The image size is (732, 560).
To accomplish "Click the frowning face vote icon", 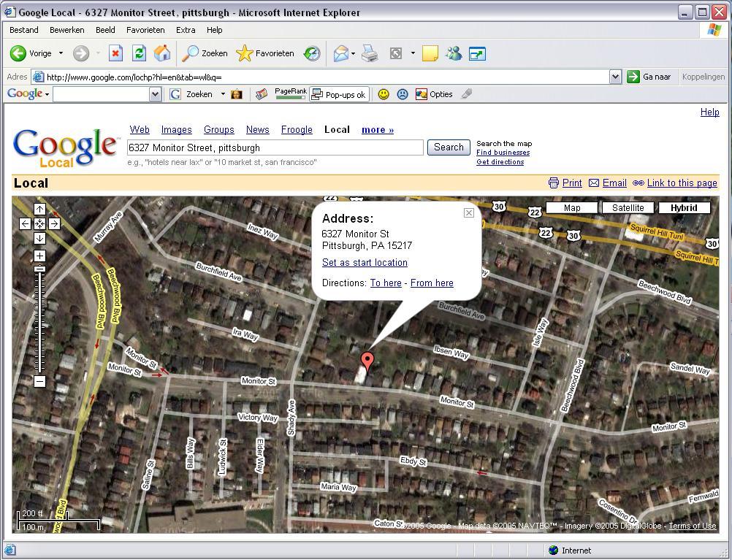I will pos(403,94).
